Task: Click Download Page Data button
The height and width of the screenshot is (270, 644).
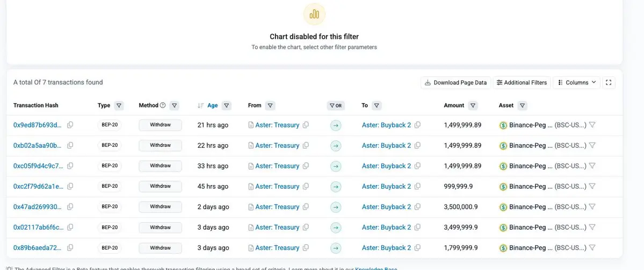Action: click(455, 83)
